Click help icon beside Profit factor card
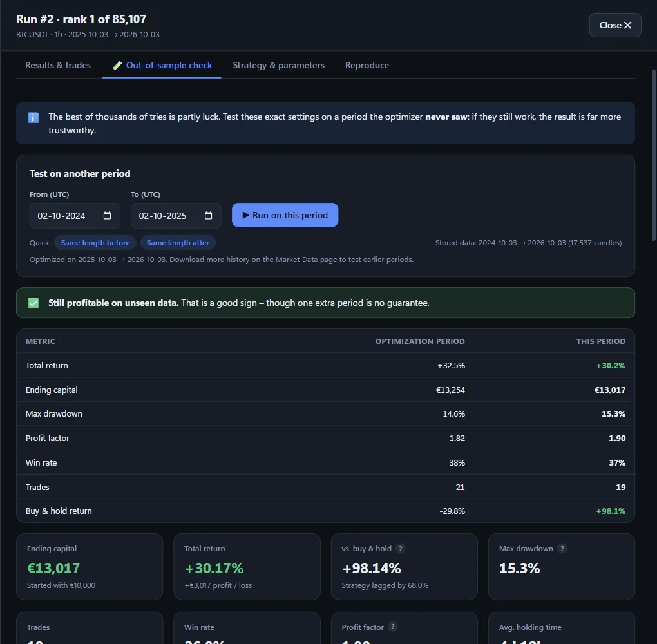The height and width of the screenshot is (644, 657). tap(393, 627)
